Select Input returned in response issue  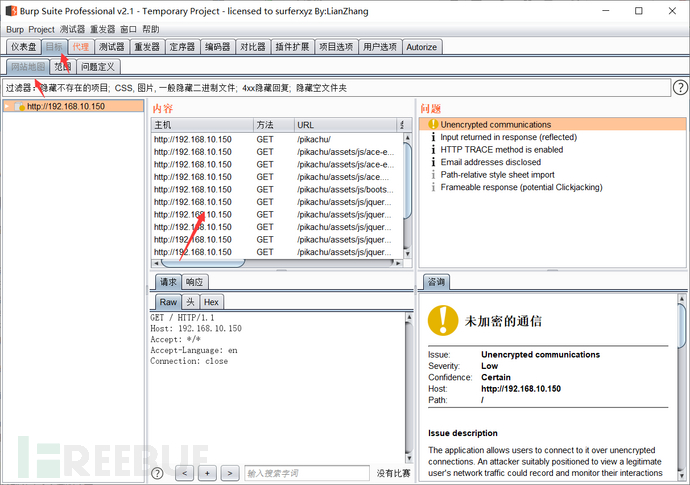point(552,137)
